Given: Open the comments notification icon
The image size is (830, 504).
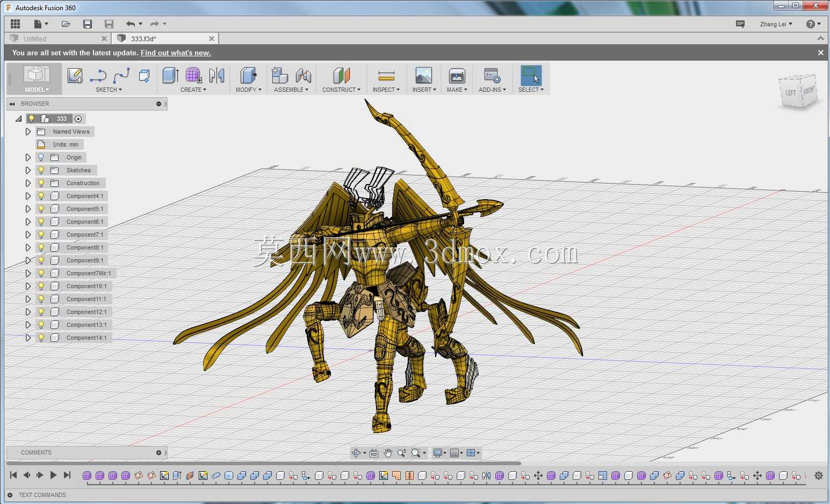Looking at the screenshot, I should (x=740, y=24).
